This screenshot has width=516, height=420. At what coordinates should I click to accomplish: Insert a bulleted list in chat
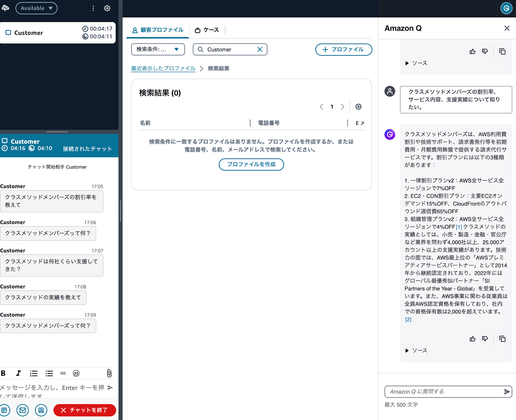tap(49, 373)
